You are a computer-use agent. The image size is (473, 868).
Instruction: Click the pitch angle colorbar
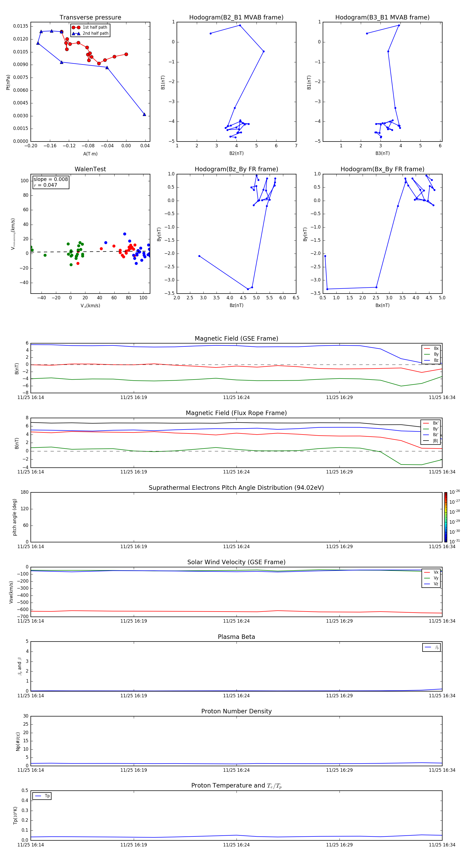(x=446, y=517)
